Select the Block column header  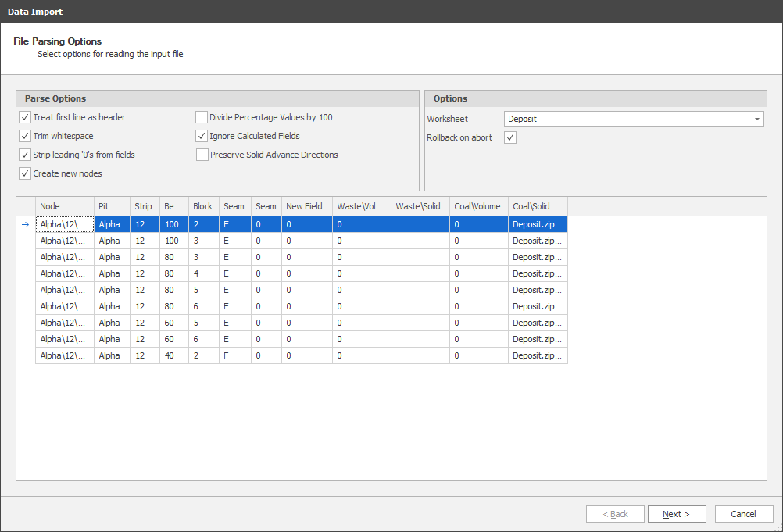(x=203, y=206)
